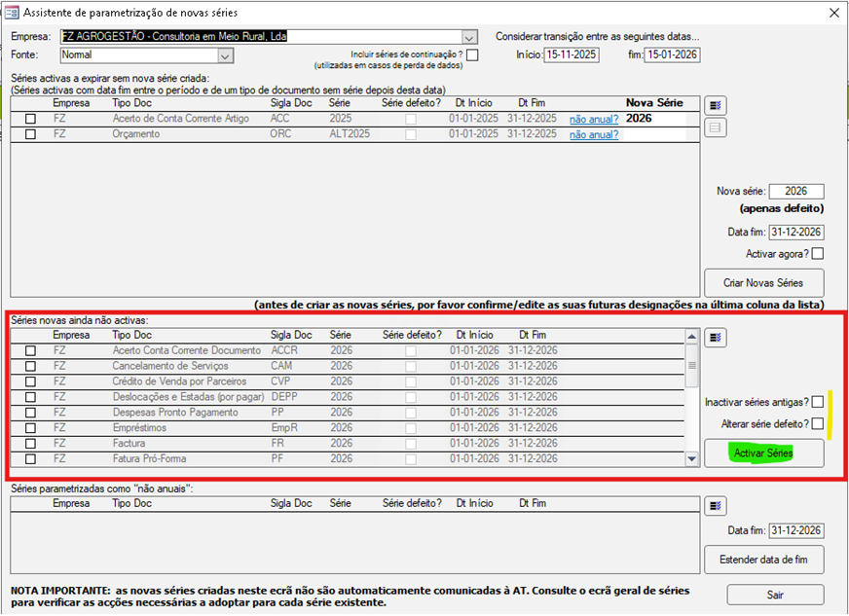Click 'não anual?' link for Orçamento row

pyautogui.click(x=594, y=134)
